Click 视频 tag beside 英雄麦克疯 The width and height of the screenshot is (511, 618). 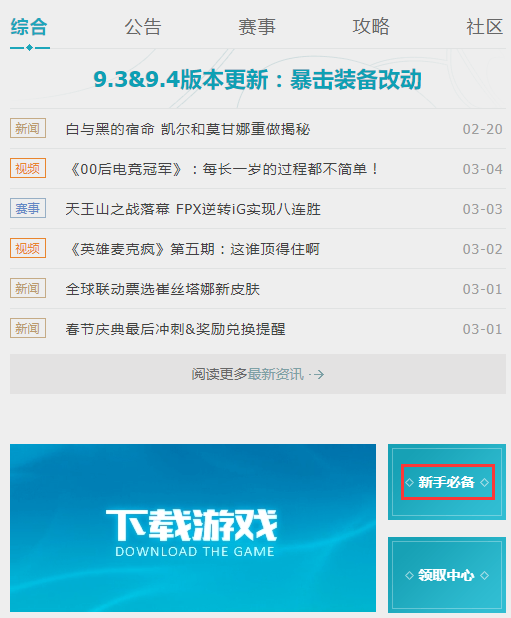pyautogui.click(x=28, y=248)
